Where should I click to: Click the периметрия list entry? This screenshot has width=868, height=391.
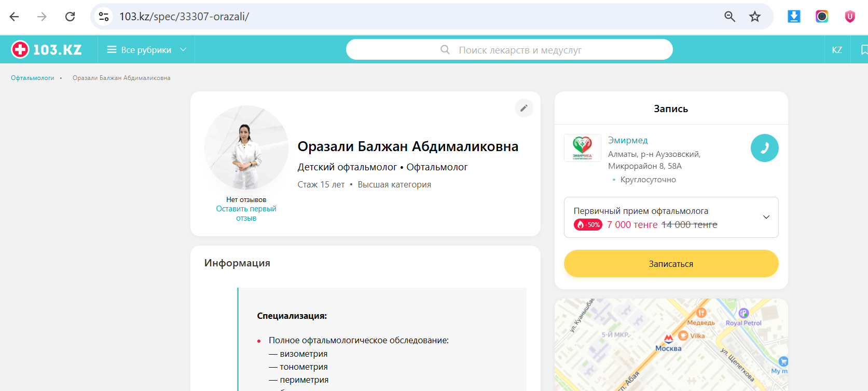point(299,380)
